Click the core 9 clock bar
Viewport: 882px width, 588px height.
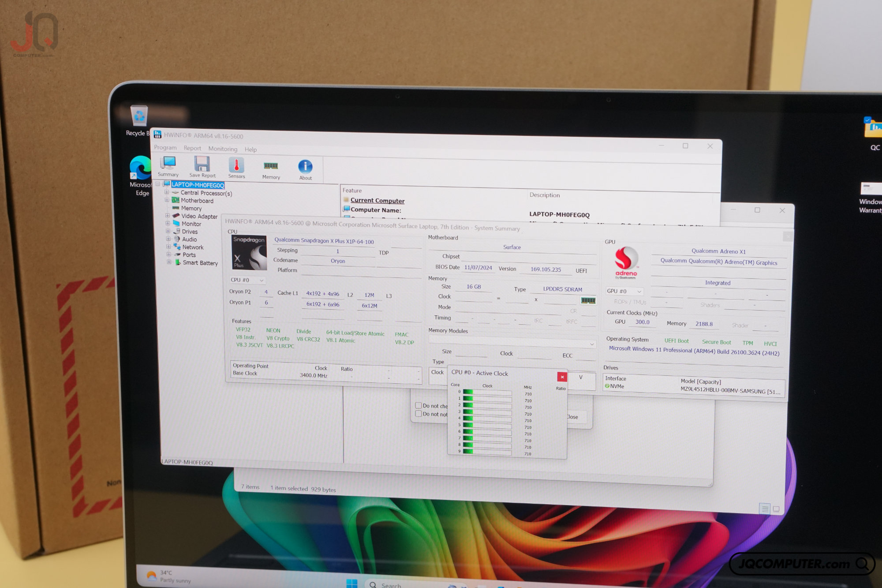pyautogui.click(x=487, y=452)
